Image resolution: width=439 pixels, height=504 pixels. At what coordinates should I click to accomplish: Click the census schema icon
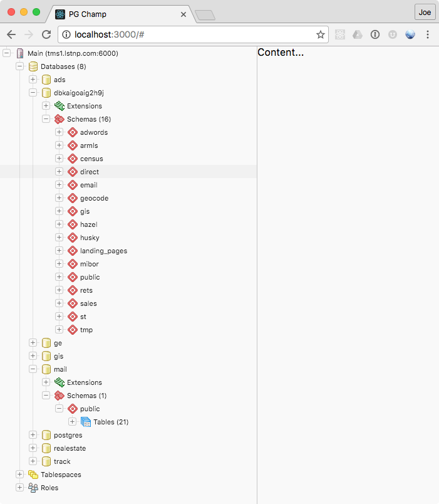tap(73, 159)
